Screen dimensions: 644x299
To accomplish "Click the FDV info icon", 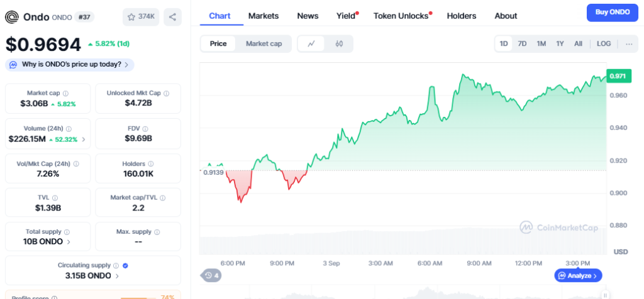I will click(x=145, y=128).
